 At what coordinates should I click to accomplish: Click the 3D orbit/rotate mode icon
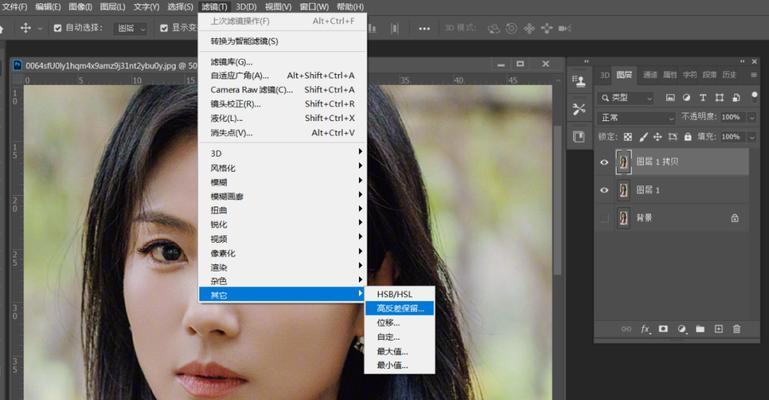493,28
